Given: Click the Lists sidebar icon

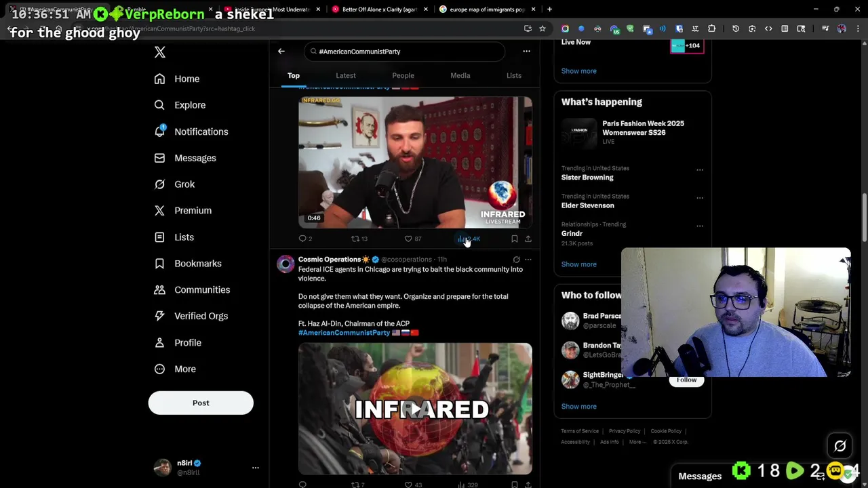Looking at the screenshot, I should click(x=159, y=237).
